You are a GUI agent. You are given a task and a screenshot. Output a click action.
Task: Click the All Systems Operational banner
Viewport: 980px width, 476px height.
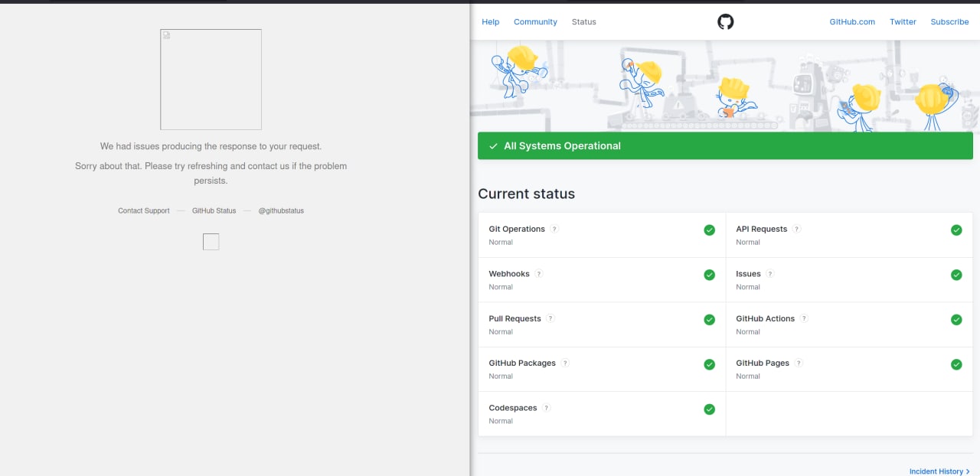pos(725,145)
